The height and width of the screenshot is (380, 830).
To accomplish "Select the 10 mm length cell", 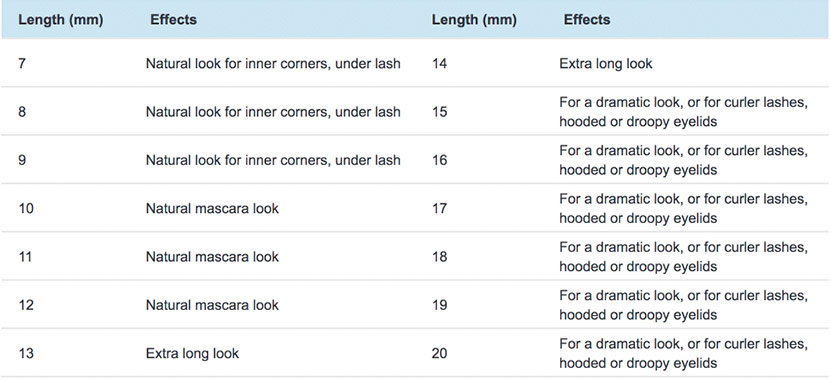I will (x=26, y=209).
